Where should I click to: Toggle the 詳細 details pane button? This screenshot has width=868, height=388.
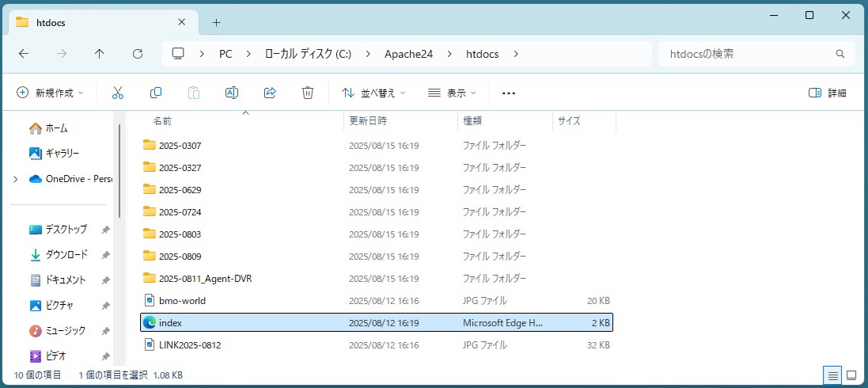click(x=828, y=93)
